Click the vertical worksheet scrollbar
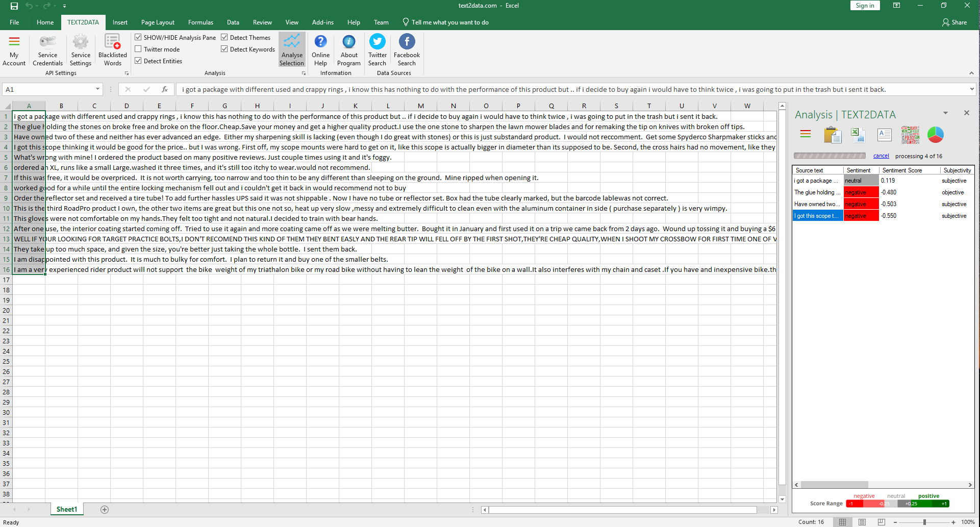This screenshot has height=527, width=980. [782, 297]
